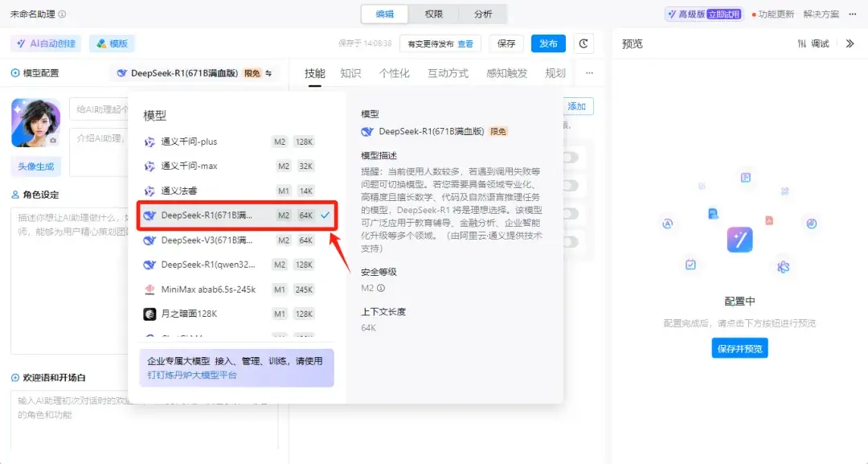Click the 模型配置 section icon
Screen dimensions: 868x464
15,73
